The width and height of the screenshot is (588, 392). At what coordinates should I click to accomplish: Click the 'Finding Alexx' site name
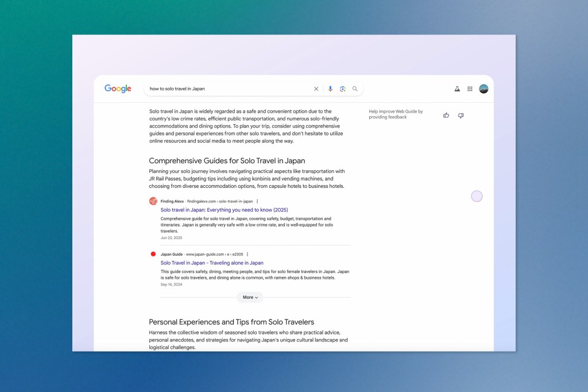click(172, 202)
